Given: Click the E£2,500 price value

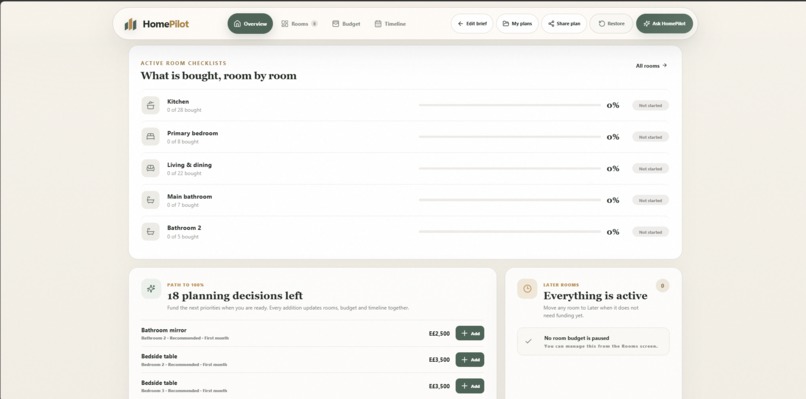Looking at the screenshot, I should (x=439, y=333).
